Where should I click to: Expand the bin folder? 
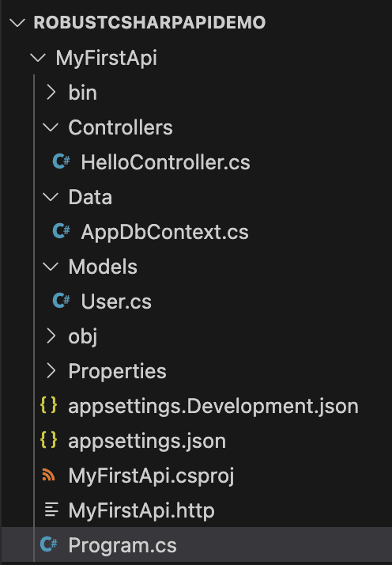pos(51,93)
